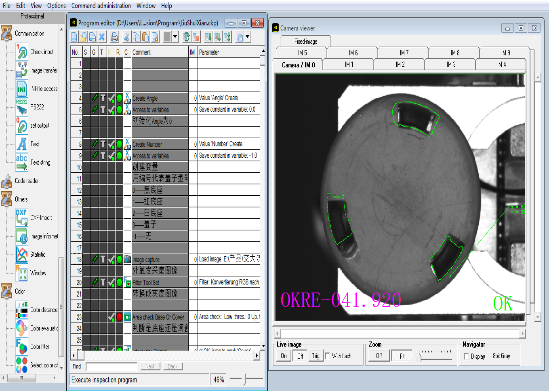Select the Image information command icon
Screen dimensions: 549x391
coord(22,236)
